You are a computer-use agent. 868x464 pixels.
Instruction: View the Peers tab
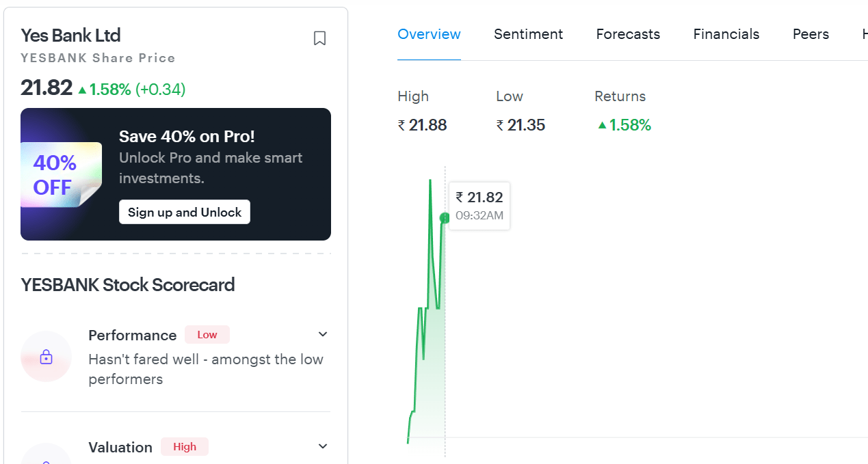coord(811,34)
